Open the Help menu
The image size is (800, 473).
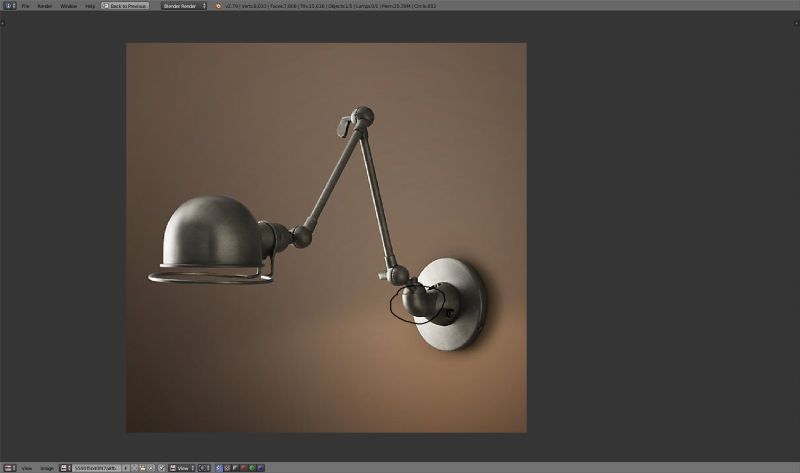pos(90,6)
